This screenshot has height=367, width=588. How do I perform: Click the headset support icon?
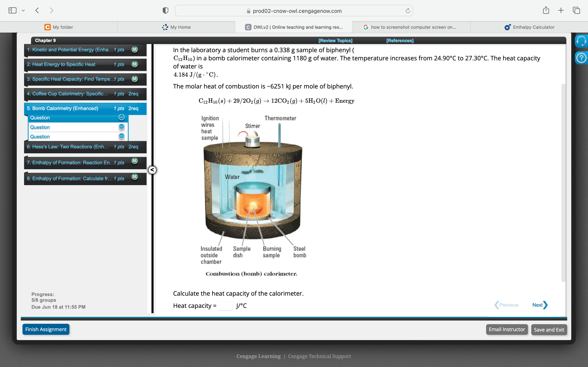pyautogui.click(x=581, y=41)
